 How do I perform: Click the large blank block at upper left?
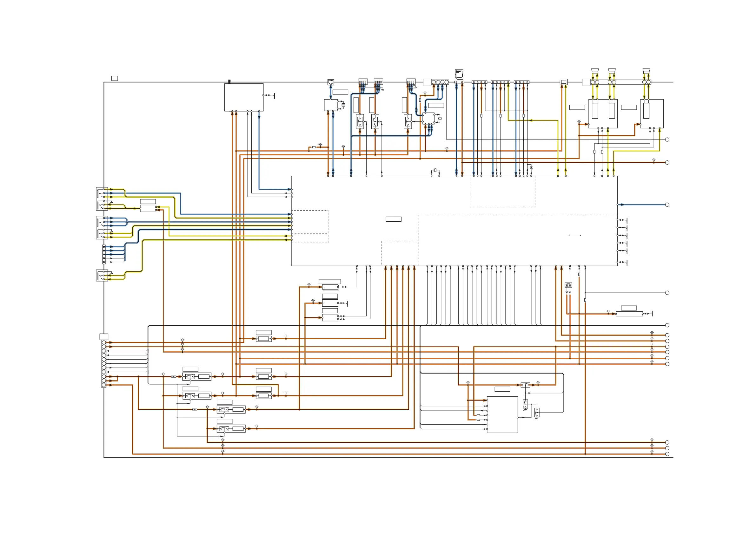click(244, 97)
